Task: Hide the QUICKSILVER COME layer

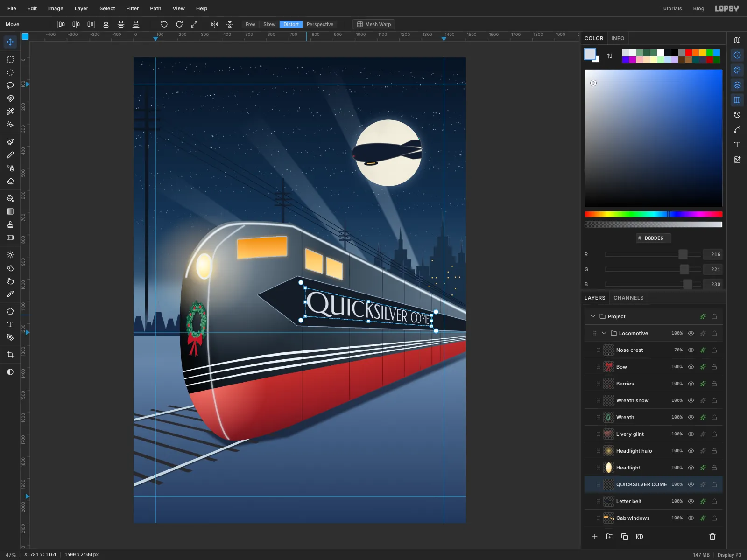Action: (691, 484)
